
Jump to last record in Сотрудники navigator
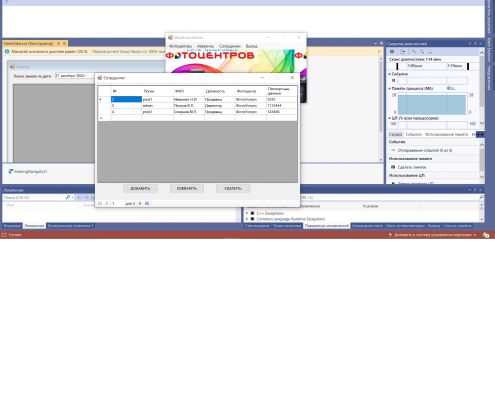click(x=147, y=203)
